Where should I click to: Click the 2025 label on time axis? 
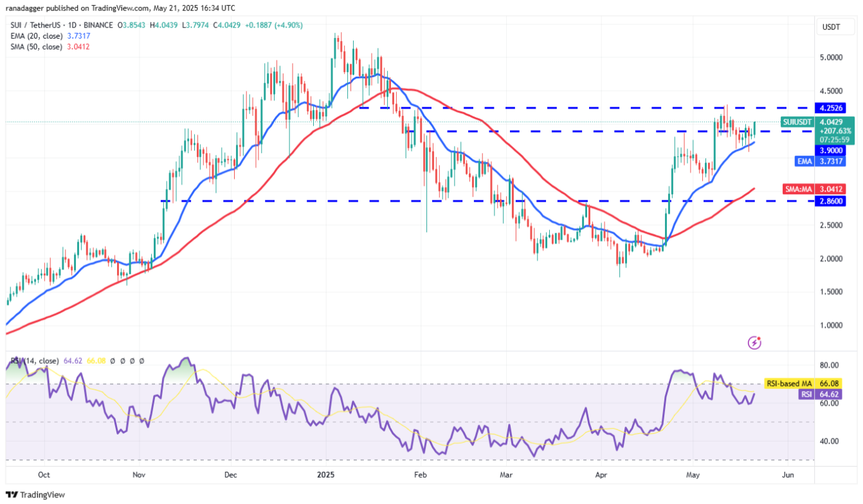click(x=325, y=475)
